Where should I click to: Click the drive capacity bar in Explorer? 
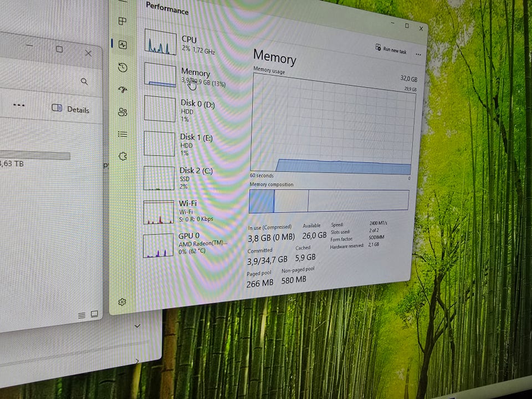coord(34,155)
